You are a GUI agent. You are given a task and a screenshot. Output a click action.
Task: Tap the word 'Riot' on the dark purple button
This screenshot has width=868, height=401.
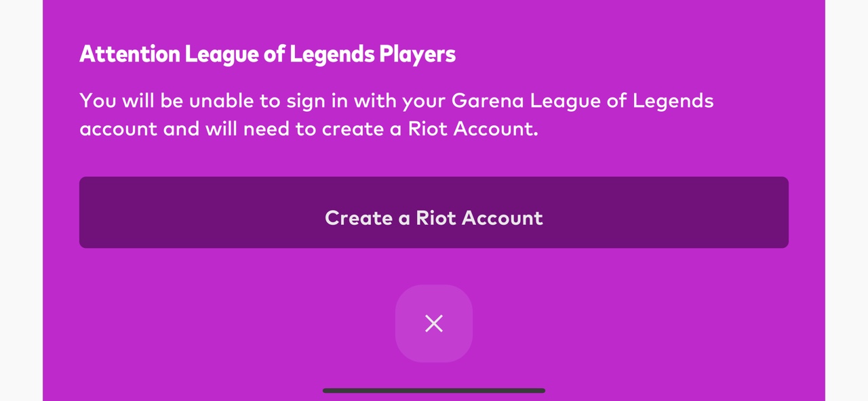(x=435, y=217)
